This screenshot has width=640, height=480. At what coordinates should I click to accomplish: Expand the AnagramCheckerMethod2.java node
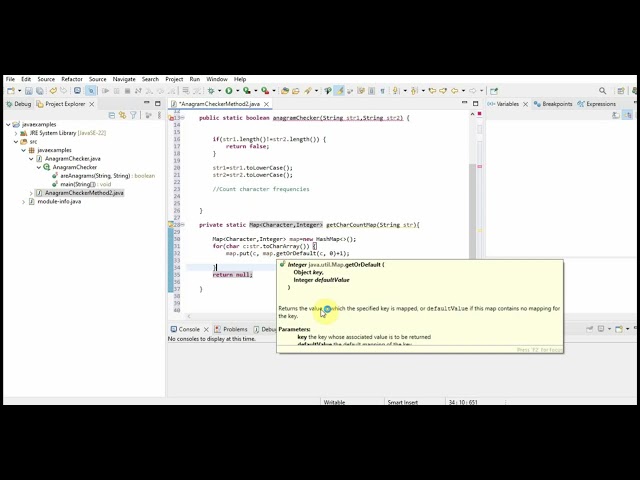click(31, 193)
